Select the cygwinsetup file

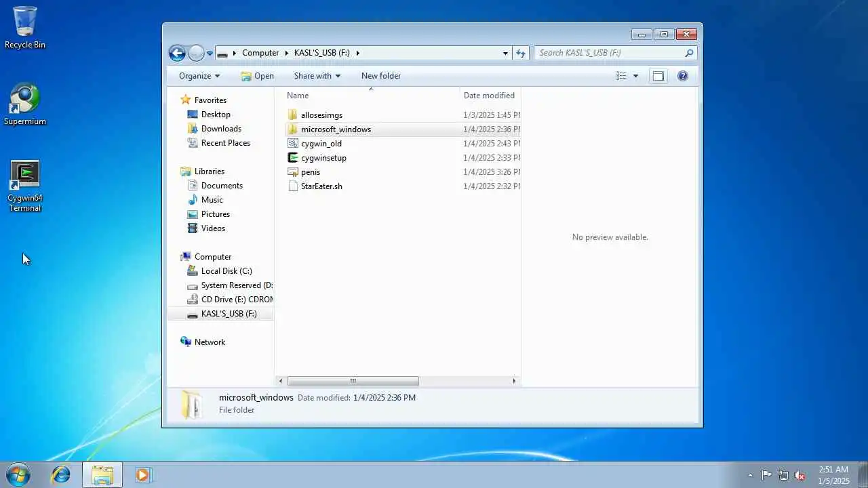pyautogui.click(x=323, y=158)
